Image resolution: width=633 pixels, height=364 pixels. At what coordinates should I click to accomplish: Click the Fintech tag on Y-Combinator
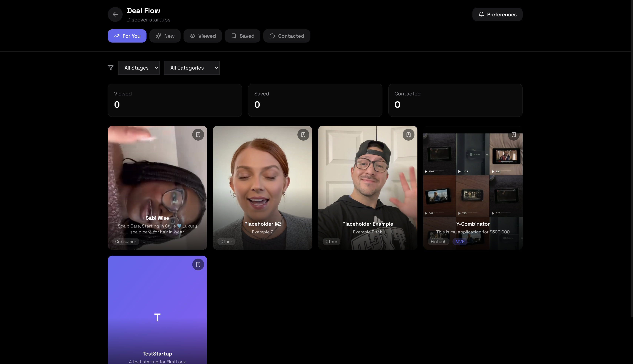438,242
